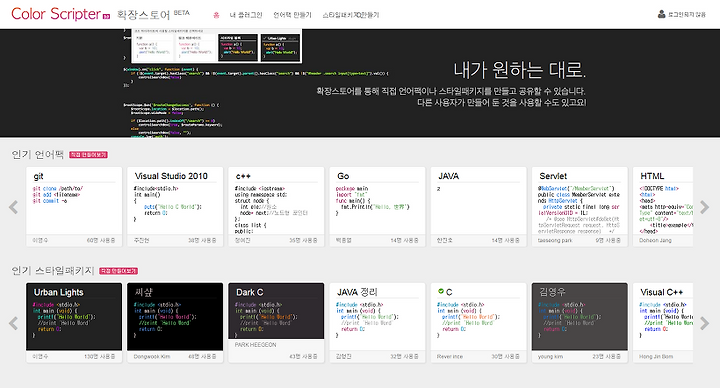
Task: Click author Doheon Jang on HTML card
Action: (655, 240)
